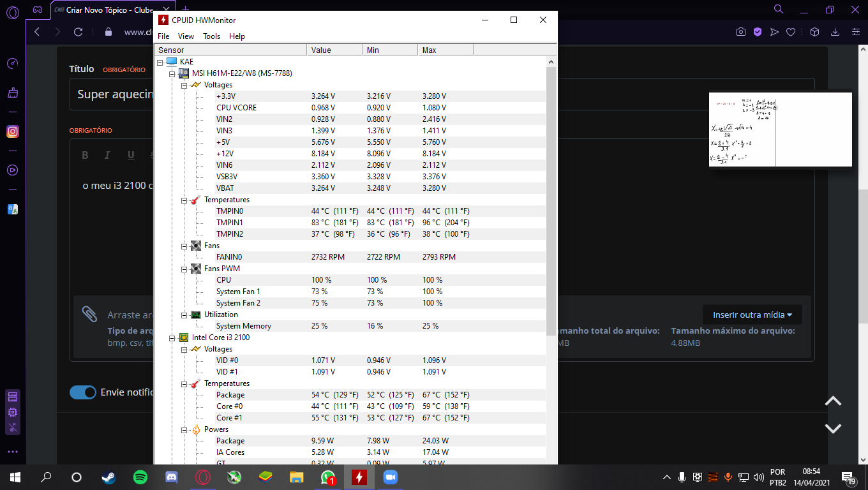The height and width of the screenshot is (490, 868).
Task: Open Steam from the taskbar
Action: [x=108, y=477]
